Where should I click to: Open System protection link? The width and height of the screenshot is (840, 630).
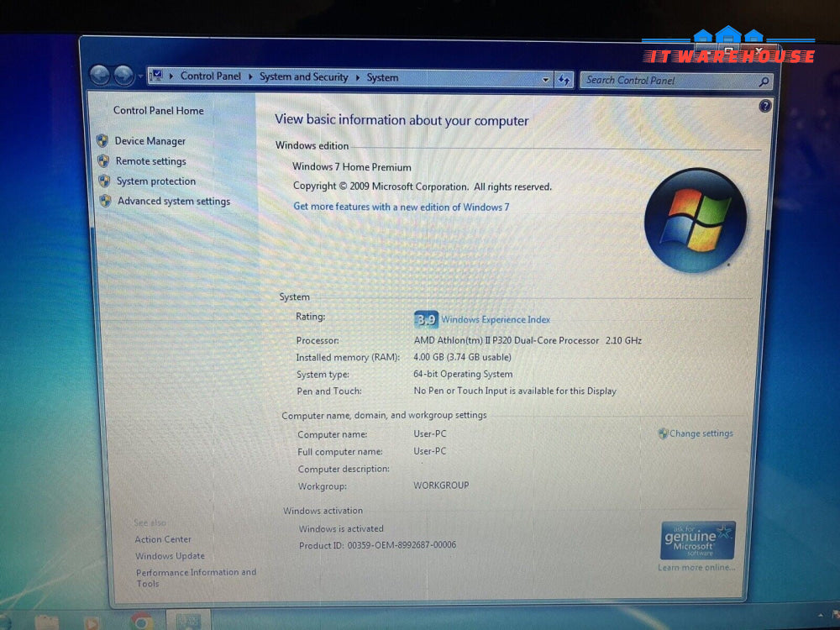point(156,181)
